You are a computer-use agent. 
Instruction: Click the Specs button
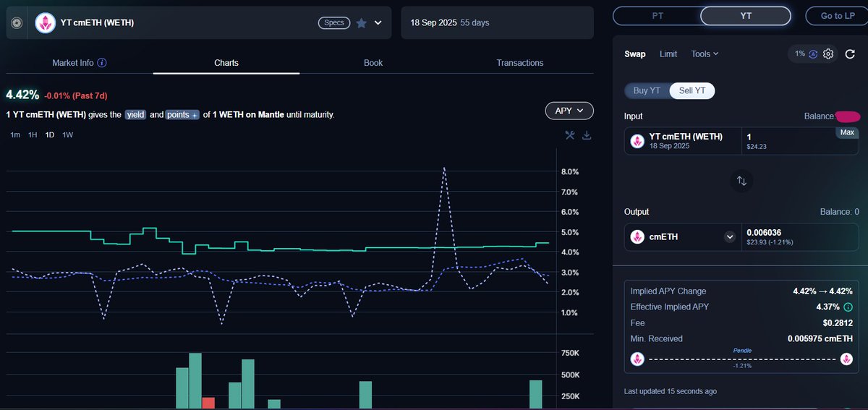(x=334, y=23)
